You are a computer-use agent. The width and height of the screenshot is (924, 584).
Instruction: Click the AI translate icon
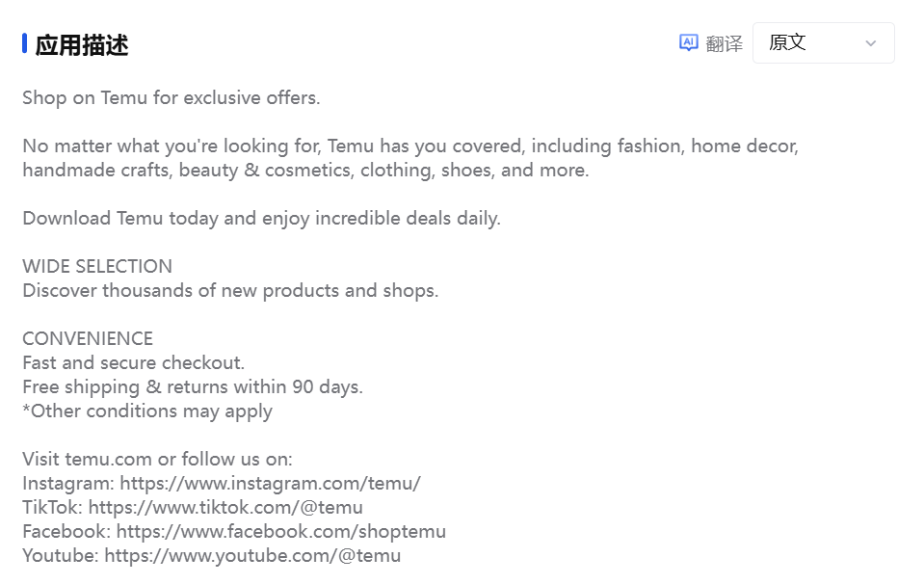[x=688, y=43]
